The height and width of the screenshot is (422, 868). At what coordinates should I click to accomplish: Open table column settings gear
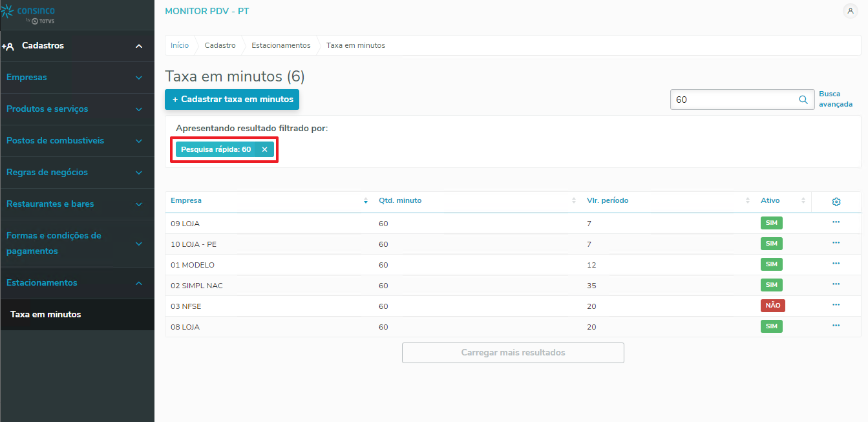pyautogui.click(x=836, y=202)
